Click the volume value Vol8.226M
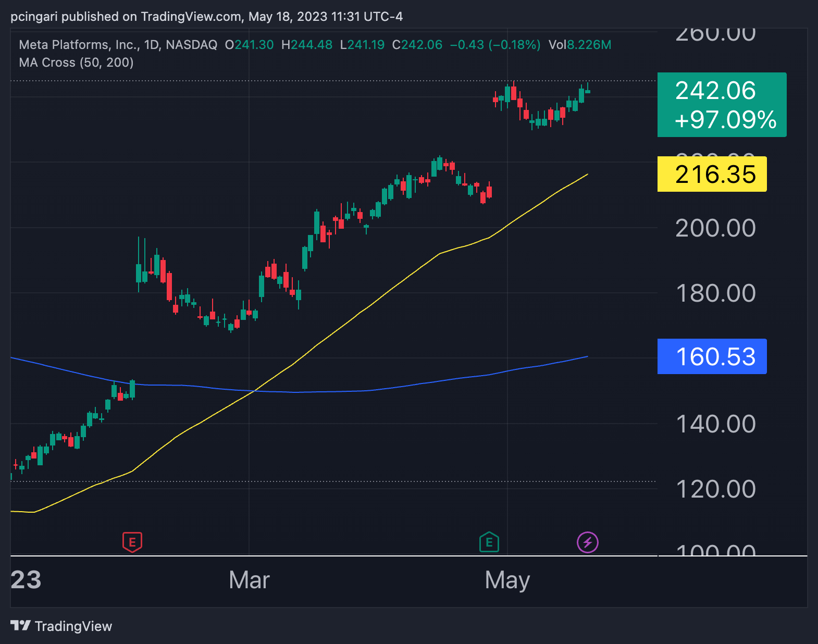The width and height of the screenshot is (818, 644). tap(580, 45)
